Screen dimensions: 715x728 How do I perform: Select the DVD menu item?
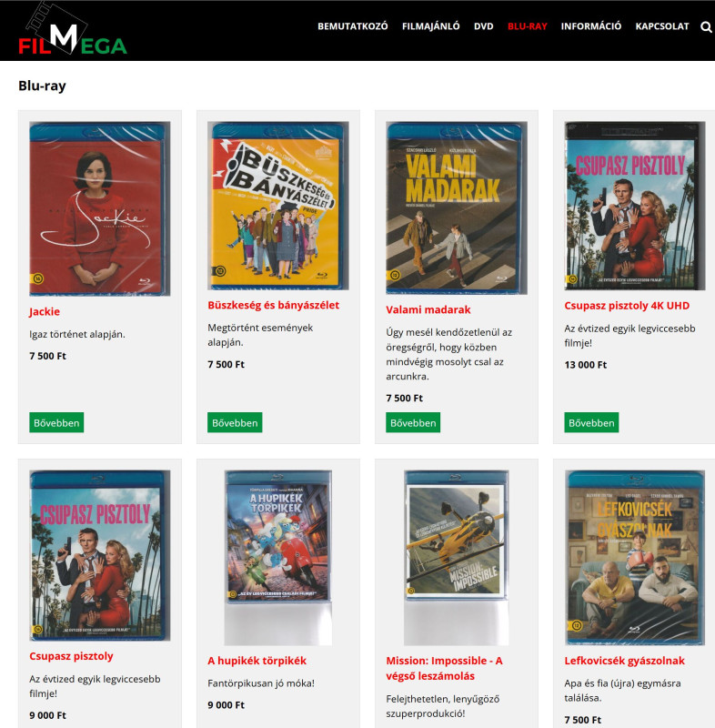pyautogui.click(x=483, y=26)
